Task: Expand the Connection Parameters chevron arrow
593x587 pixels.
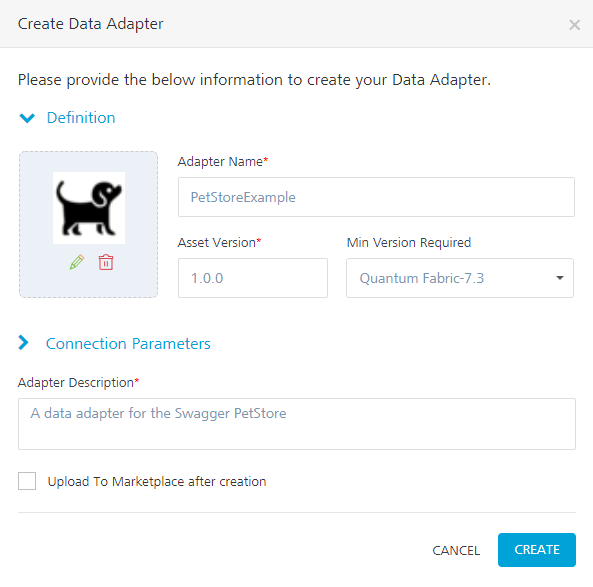Action: click(x=23, y=343)
